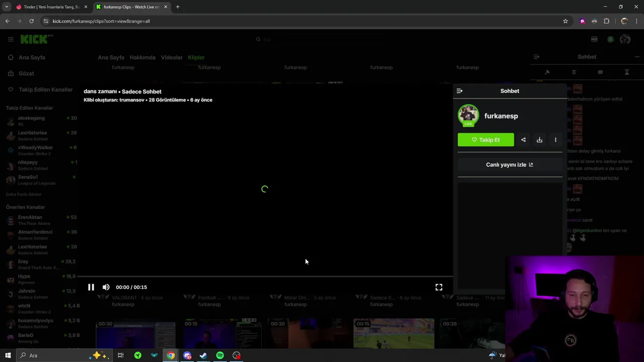Bookmark this page with star icon
Viewport: 644px width, 362px height.
566,21
